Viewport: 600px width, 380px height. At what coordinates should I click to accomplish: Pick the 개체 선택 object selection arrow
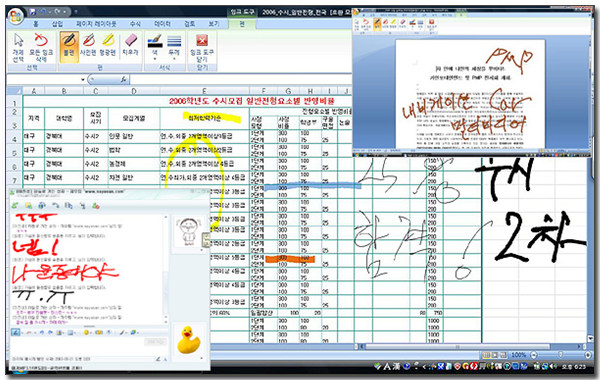point(18,47)
